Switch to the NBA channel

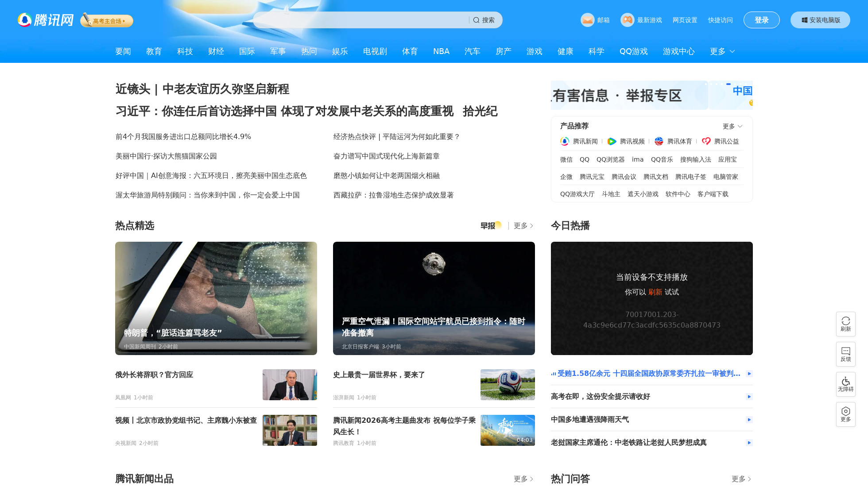(x=441, y=51)
